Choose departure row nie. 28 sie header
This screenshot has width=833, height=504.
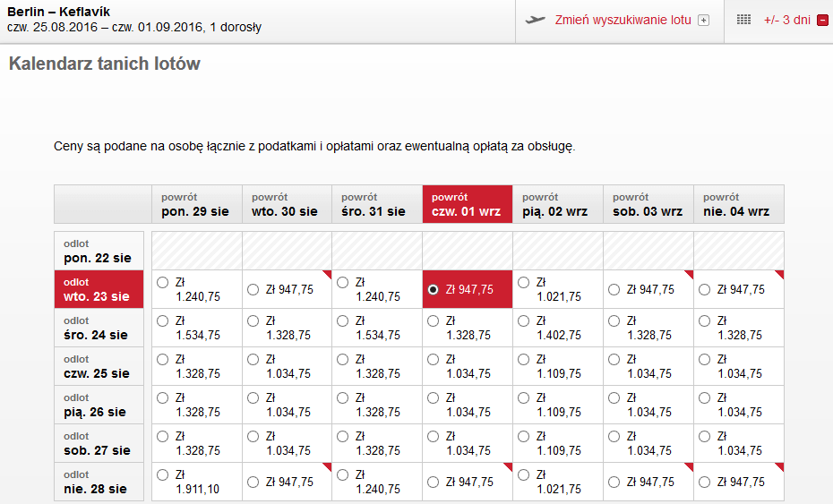click(99, 482)
